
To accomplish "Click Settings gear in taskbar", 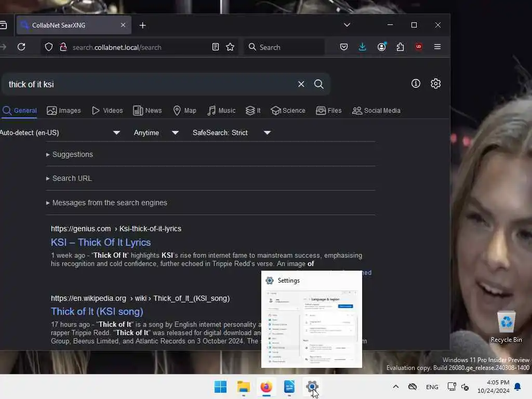I will click(312, 387).
